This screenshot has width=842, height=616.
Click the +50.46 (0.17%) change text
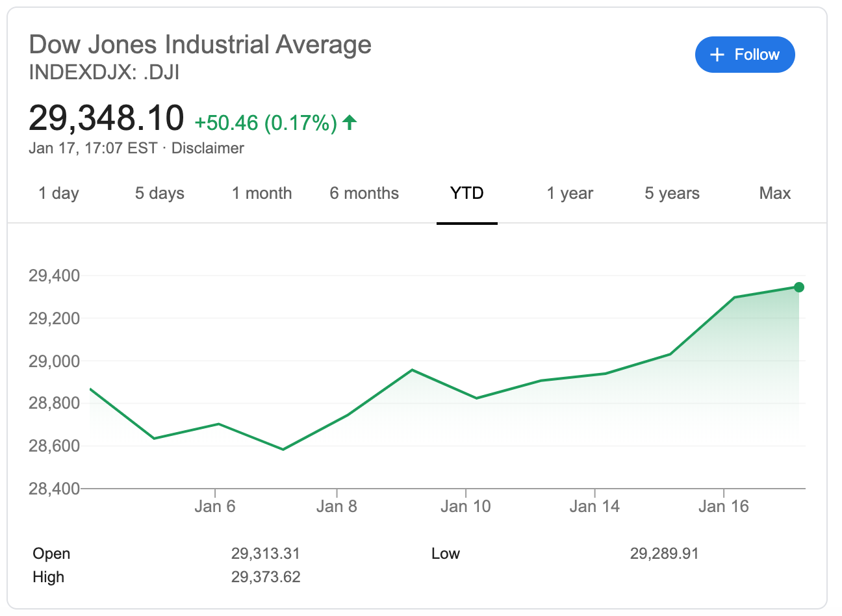(266, 122)
